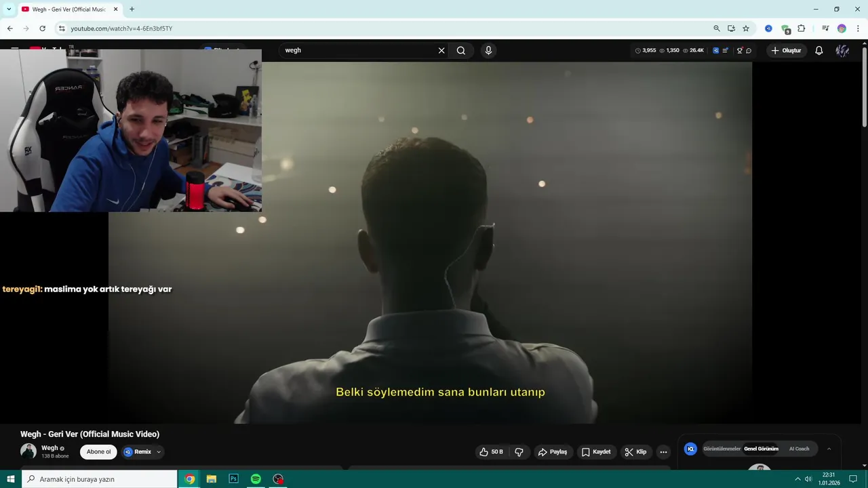
Task: Open the volume speaker icon
Action: tap(808, 479)
